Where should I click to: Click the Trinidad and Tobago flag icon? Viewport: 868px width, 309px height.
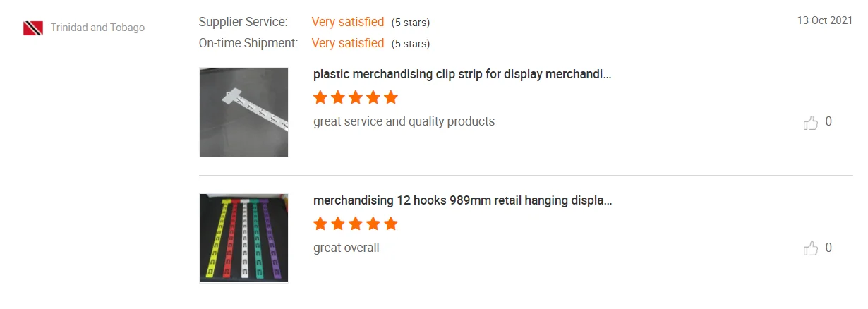click(x=33, y=28)
